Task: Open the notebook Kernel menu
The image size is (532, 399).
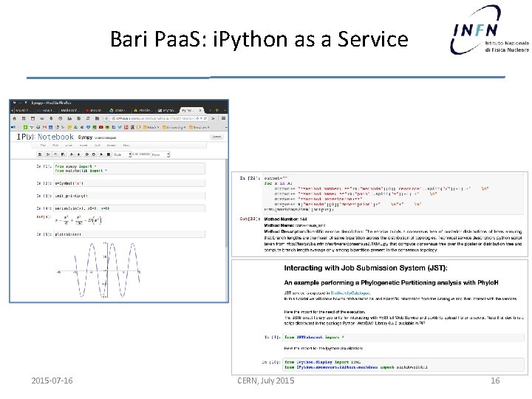Action: 112,146
